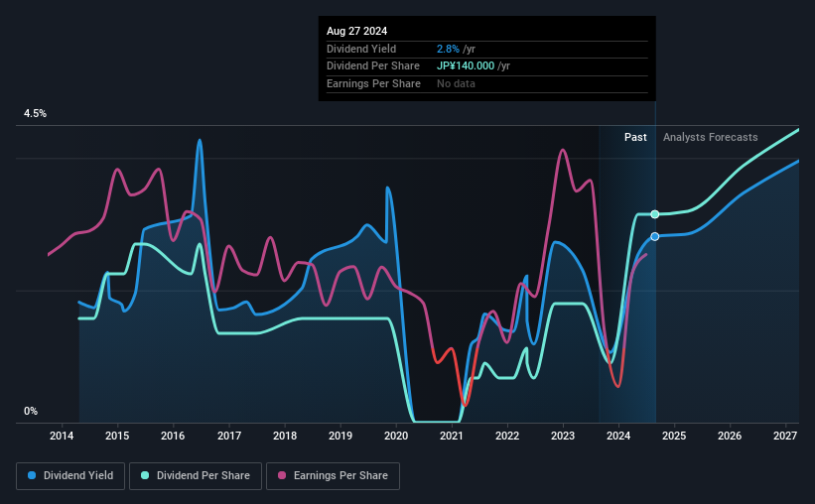Click the 0% y-axis label

[31, 411]
